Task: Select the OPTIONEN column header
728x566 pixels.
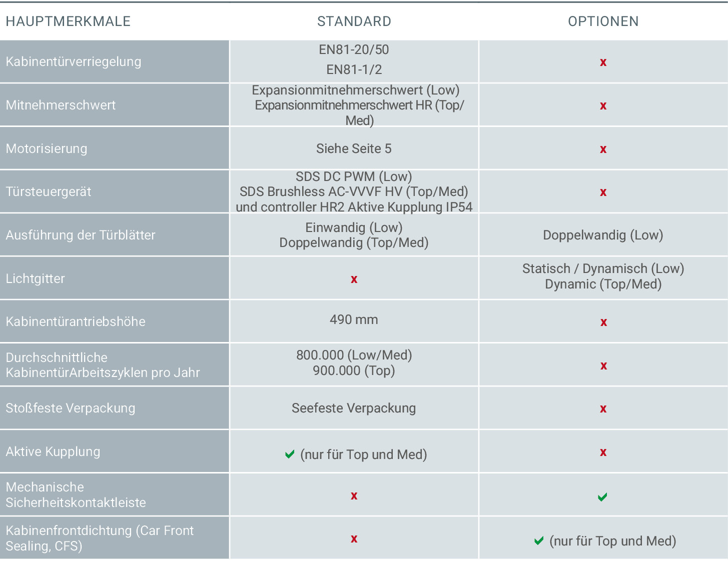Action: pyautogui.click(x=603, y=21)
